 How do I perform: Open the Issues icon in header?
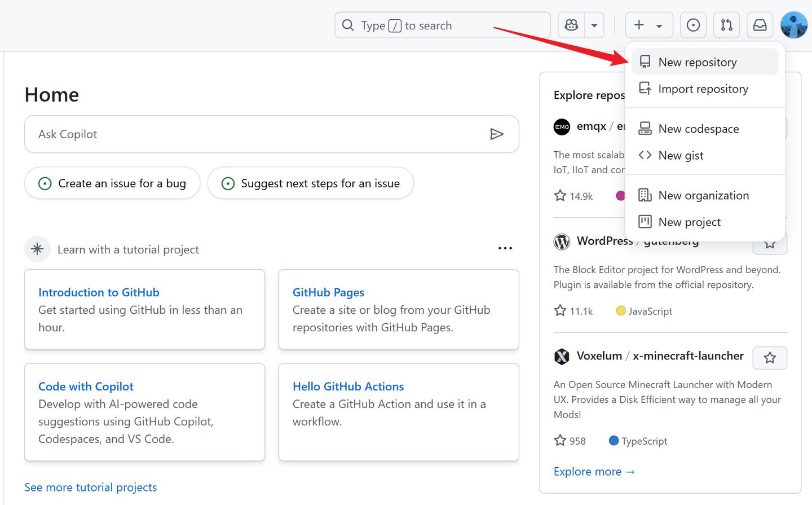(693, 25)
